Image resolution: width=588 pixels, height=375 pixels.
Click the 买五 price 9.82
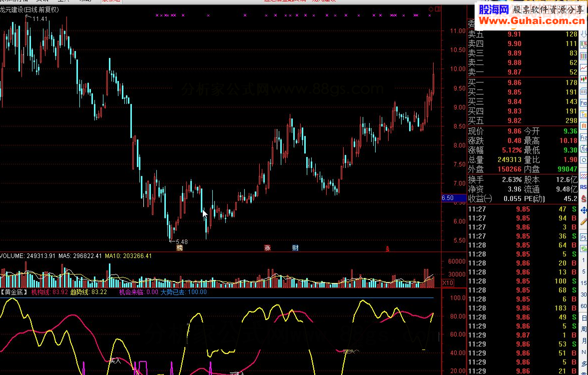[515, 120]
